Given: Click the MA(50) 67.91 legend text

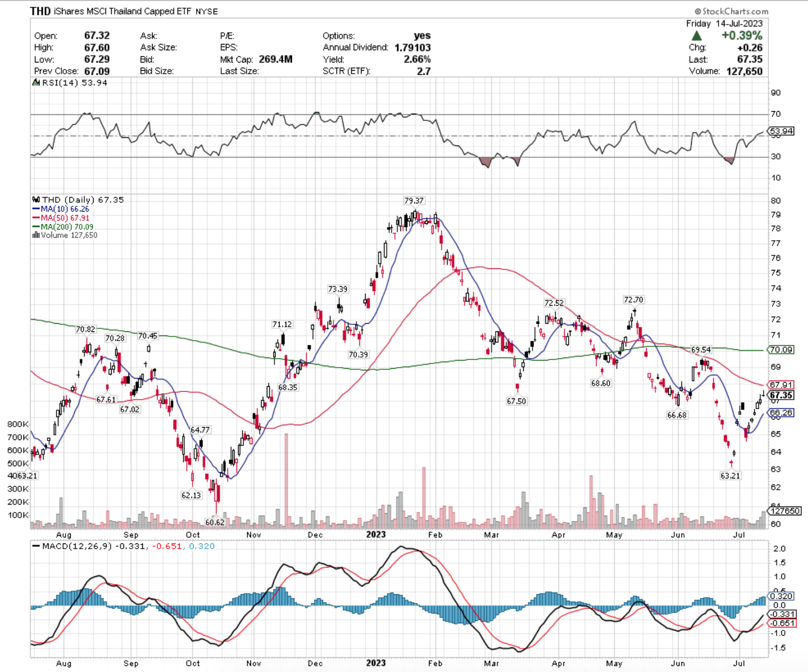Looking at the screenshot, I should (x=65, y=218).
